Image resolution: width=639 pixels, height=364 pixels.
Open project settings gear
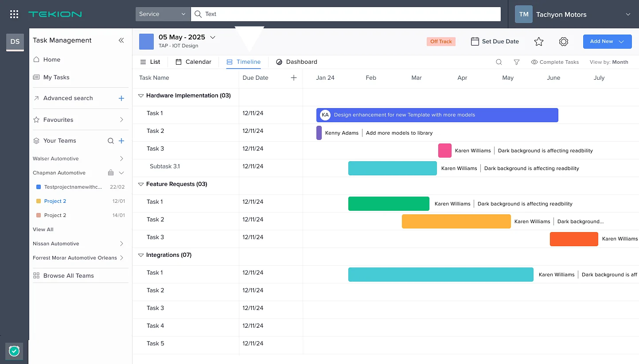[x=564, y=42]
